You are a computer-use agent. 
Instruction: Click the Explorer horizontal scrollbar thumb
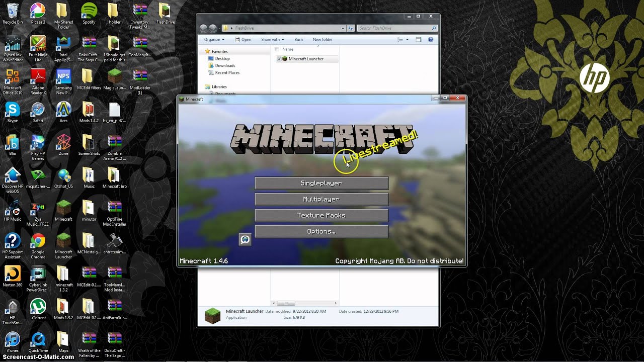tap(286, 303)
